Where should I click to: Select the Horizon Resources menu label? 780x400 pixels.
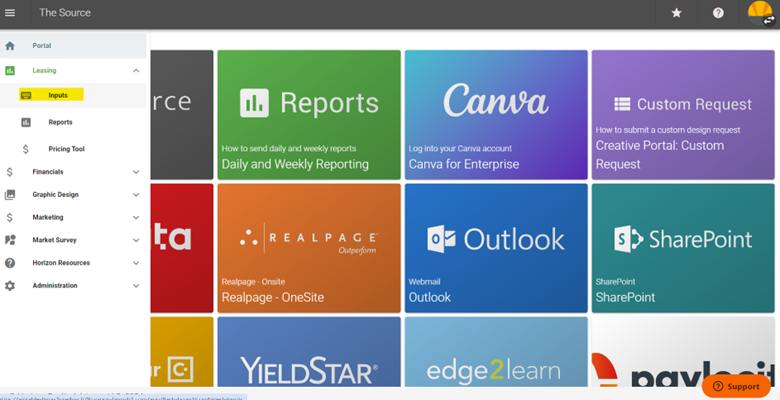(x=61, y=263)
